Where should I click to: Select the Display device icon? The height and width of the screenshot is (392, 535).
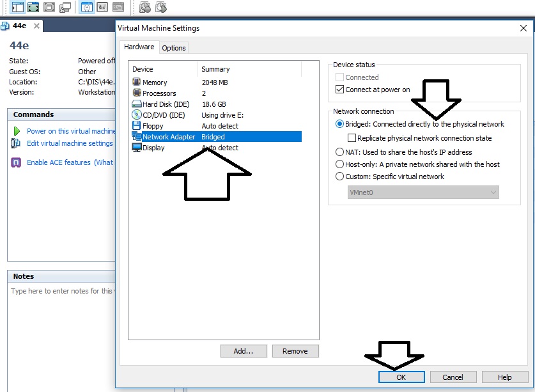136,148
